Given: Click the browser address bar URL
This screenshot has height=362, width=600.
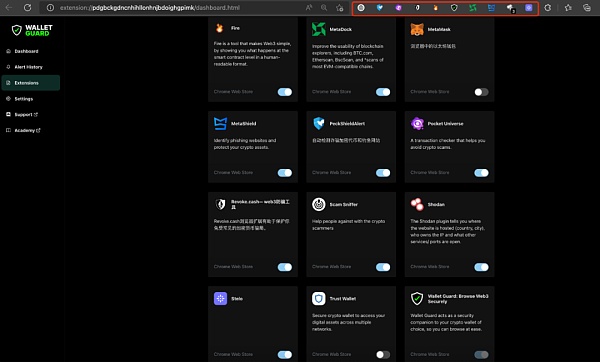Looking at the screenshot, I should pos(150,8).
